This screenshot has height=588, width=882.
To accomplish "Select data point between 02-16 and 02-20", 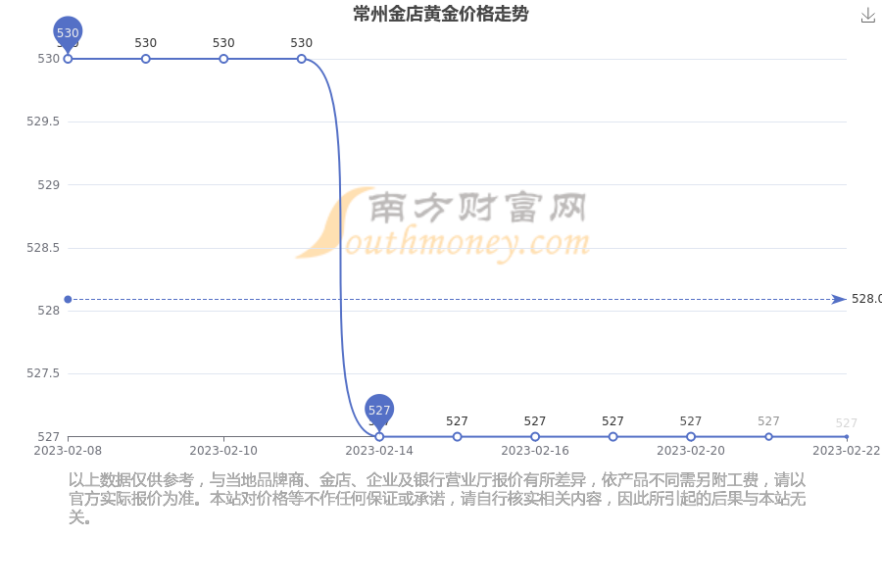I will tap(613, 437).
